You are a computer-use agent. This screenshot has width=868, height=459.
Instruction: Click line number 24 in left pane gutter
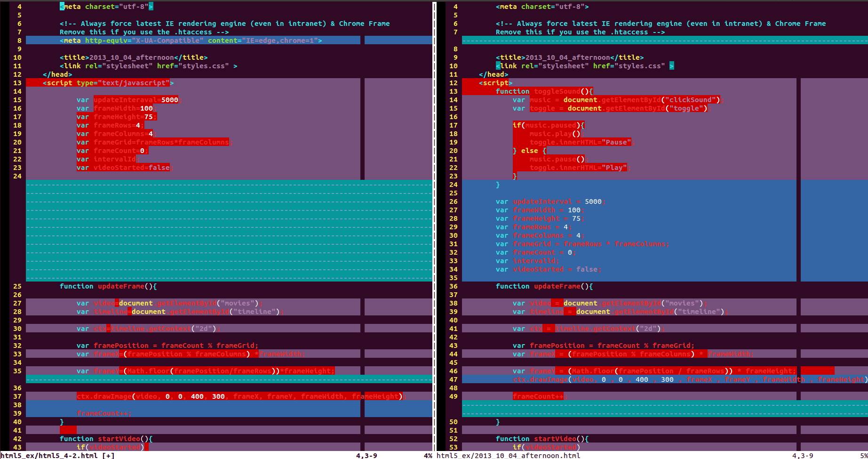click(17, 176)
